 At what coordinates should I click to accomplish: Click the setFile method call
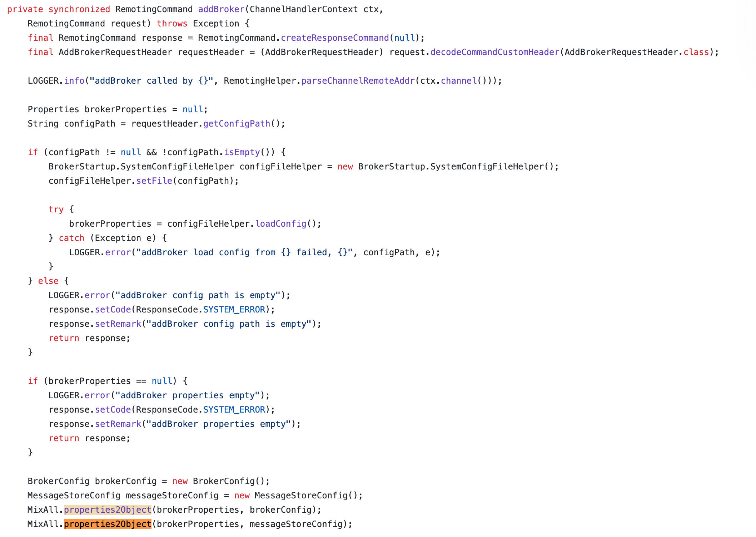tap(154, 181)
